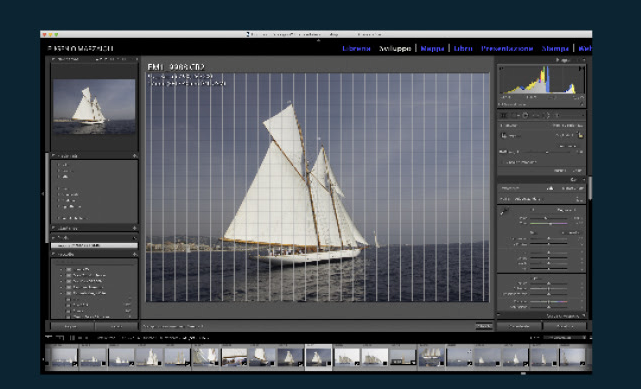Click the Copy settings button bottom left

pyautogui.click(x=71, y=326)
